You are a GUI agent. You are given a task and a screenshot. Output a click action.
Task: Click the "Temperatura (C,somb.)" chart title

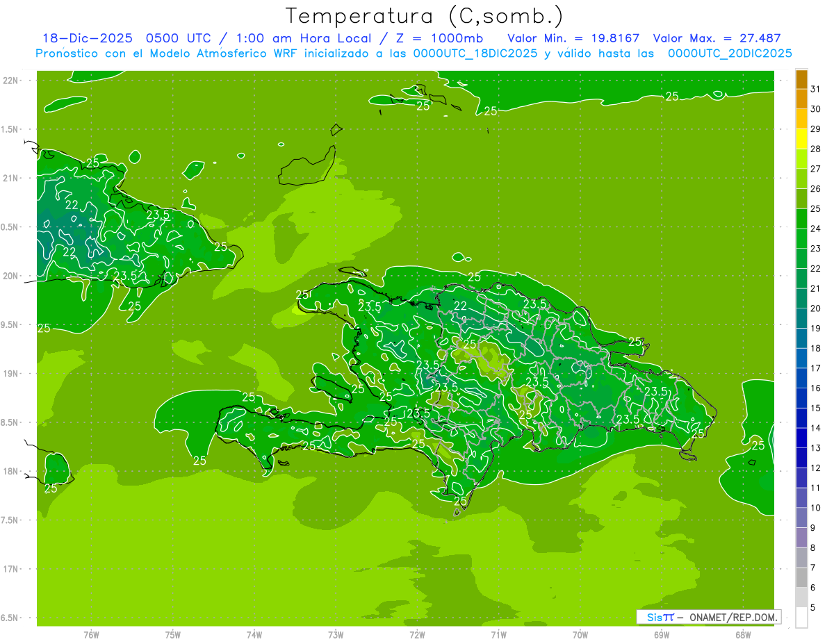[x=424, y=16]
